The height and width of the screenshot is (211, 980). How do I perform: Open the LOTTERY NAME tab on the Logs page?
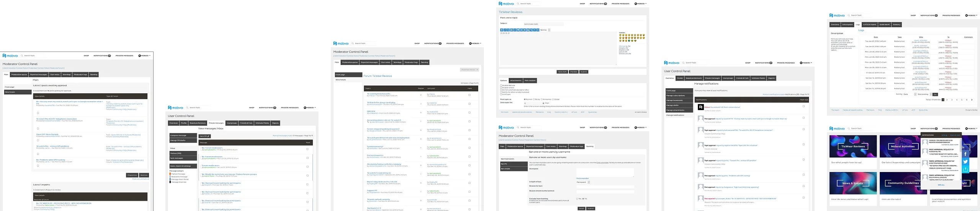[869, 24]
